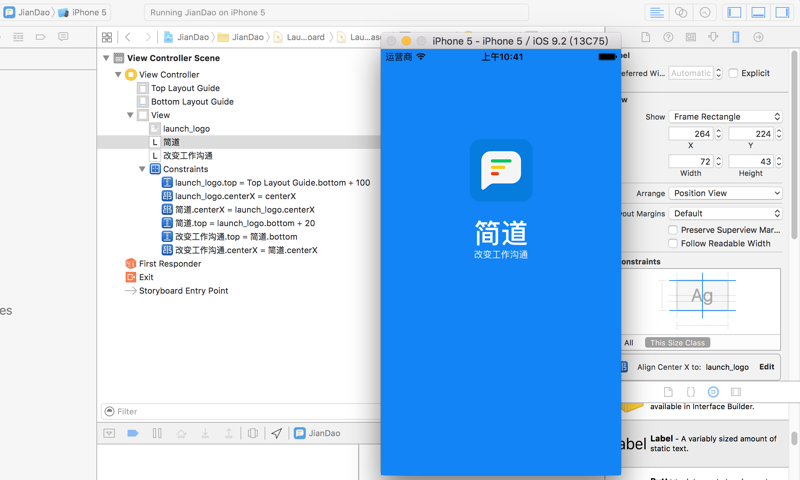Step over in debugger

(181, 433)
